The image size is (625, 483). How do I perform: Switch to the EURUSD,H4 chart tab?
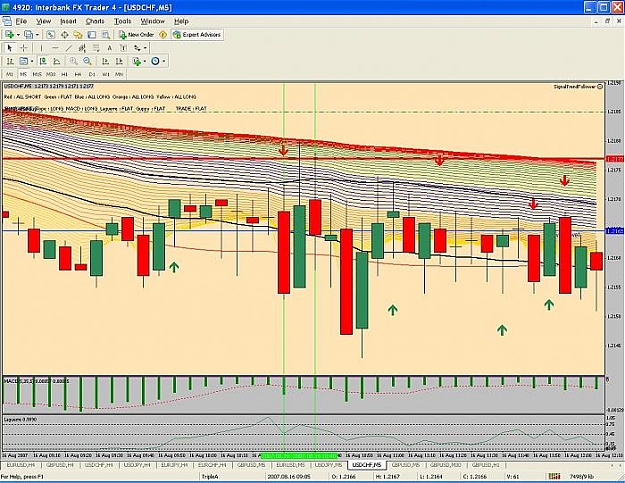coord(21,465)
